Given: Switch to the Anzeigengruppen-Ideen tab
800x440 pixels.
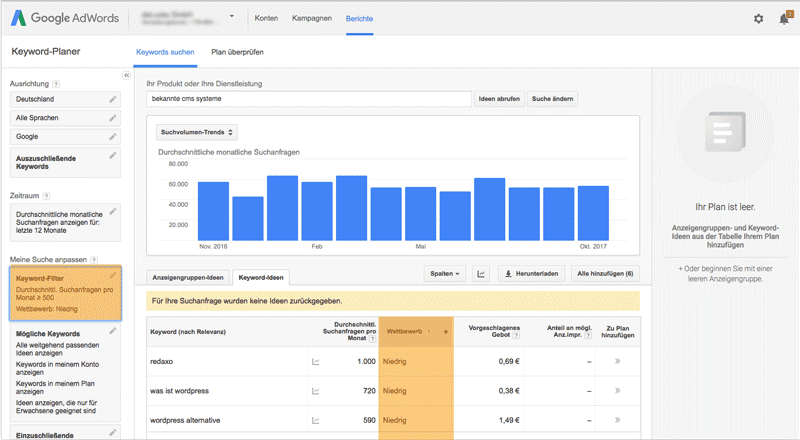Looking at the screenshot, I should click(x=189, y=276).
